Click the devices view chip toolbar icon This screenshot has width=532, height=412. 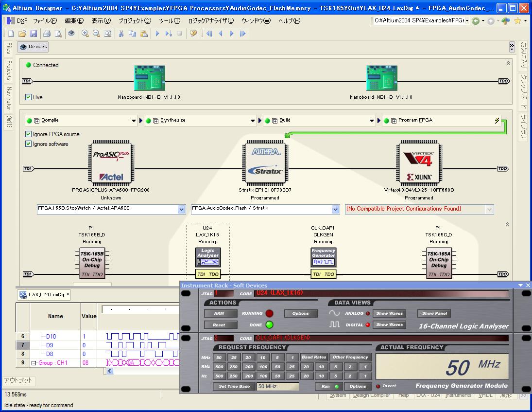click(x=71, y=33)
